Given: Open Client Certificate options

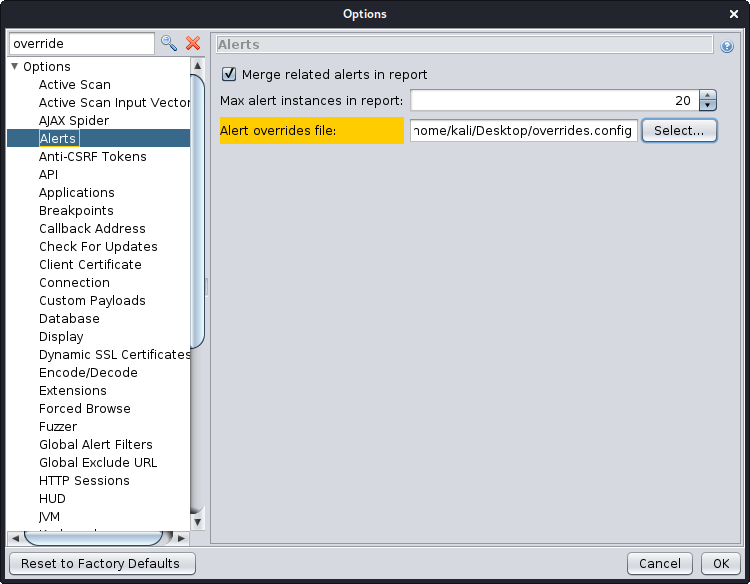Looking at the screenshot, I should pos(90,265).
